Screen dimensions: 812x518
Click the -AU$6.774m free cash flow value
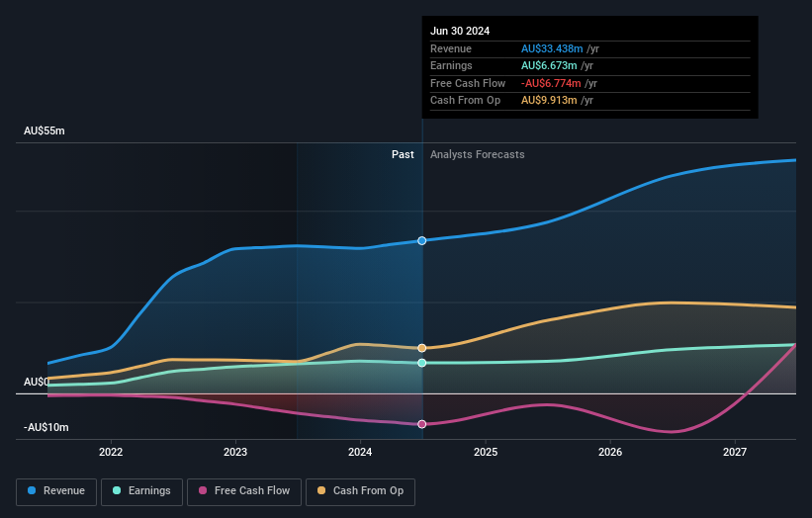pyautogui.click(x=551, y=83)
